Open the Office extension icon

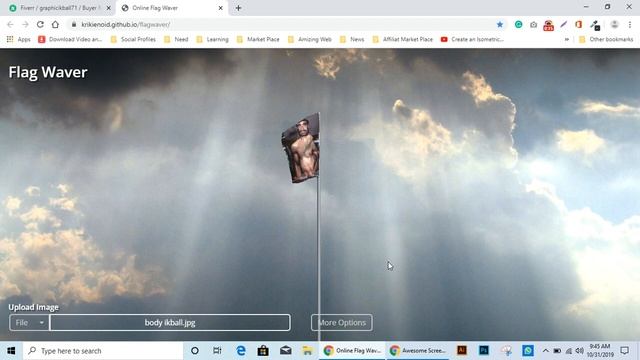click(578, 24)
